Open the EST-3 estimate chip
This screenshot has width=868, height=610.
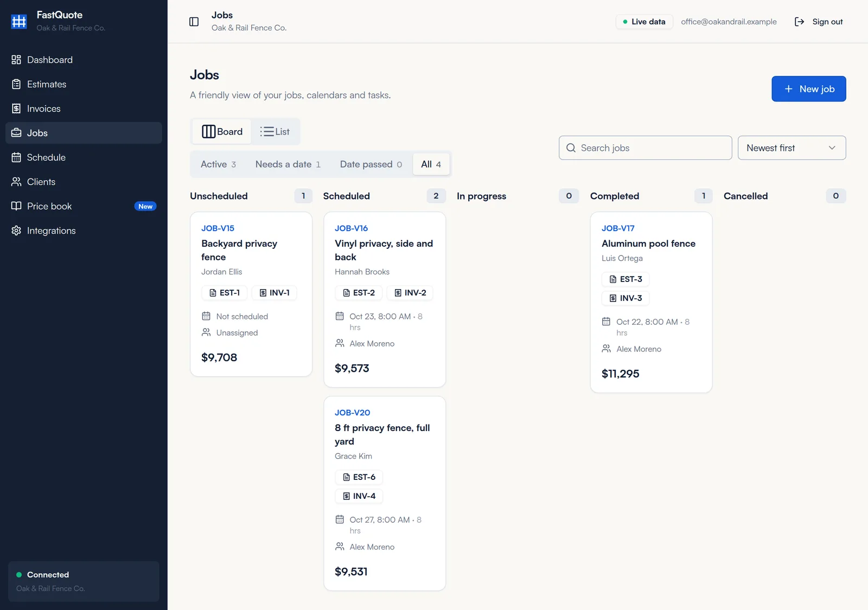(x=626, y=279)
